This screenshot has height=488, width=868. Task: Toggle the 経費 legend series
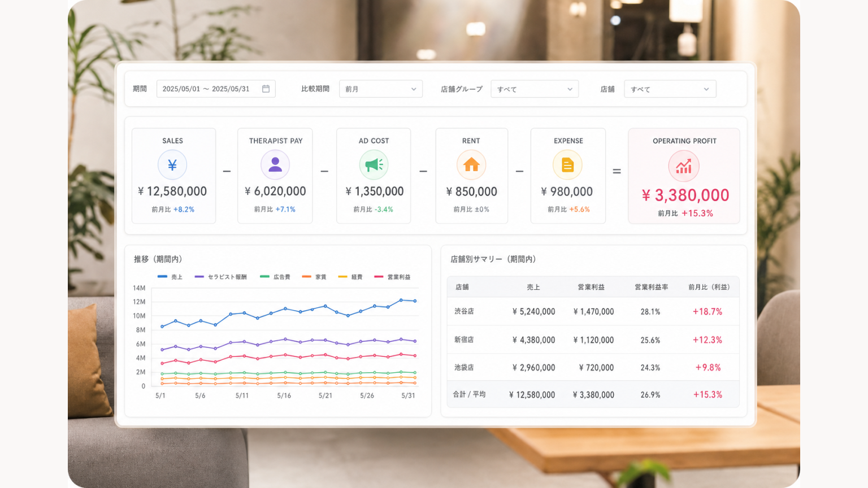tap(350, 277)
